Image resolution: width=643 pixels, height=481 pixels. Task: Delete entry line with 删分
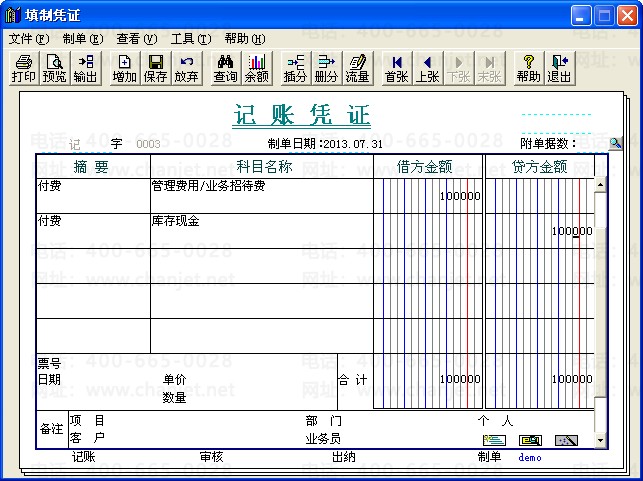coord(326,68)
